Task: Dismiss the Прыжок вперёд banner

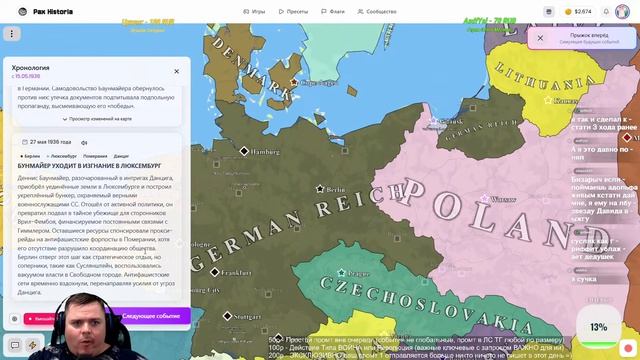Action: point(540,38)
